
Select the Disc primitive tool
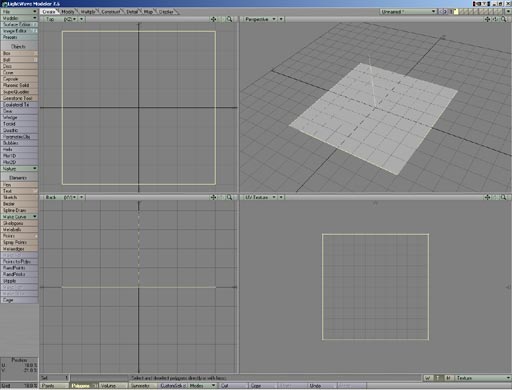click(19, 66)
